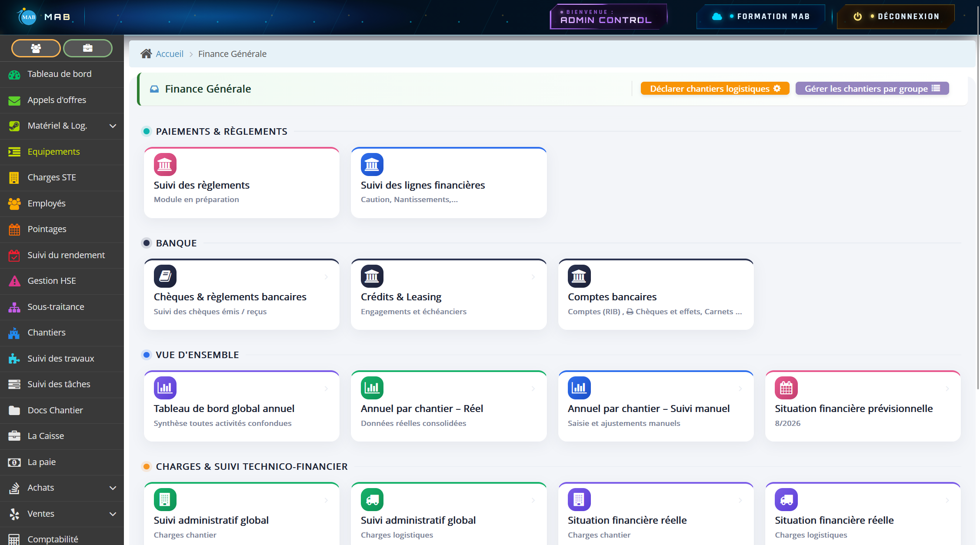Open the Chantiers menu item
The height and width of the screenshot is (545, 980).
62,333
